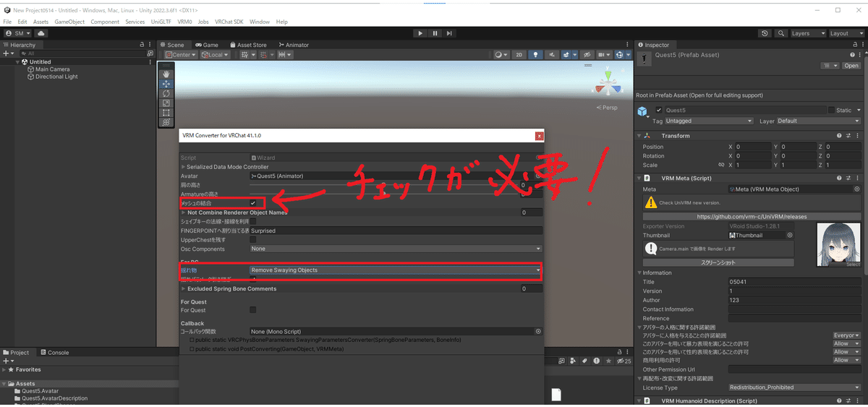Click the Open prefab button

(851, 66)
